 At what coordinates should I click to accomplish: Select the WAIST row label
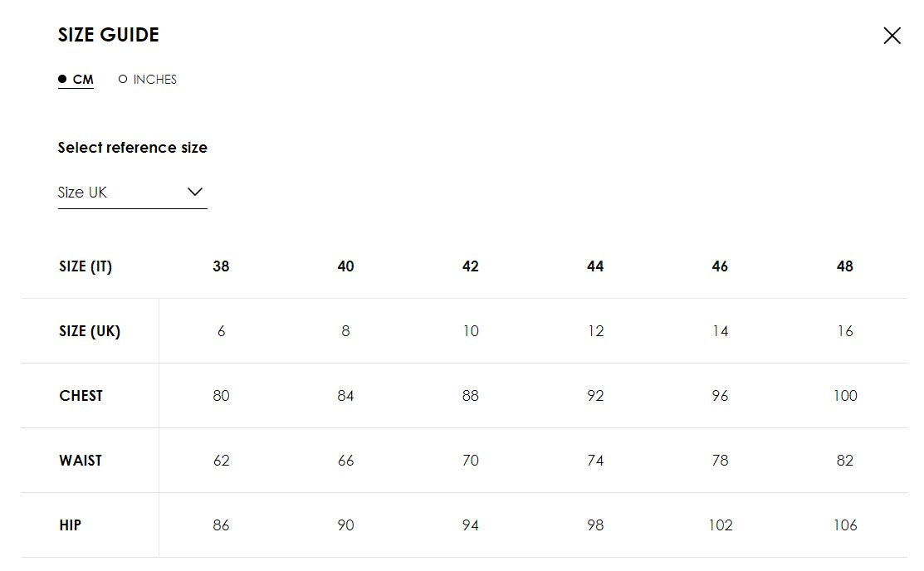(81, 461)
